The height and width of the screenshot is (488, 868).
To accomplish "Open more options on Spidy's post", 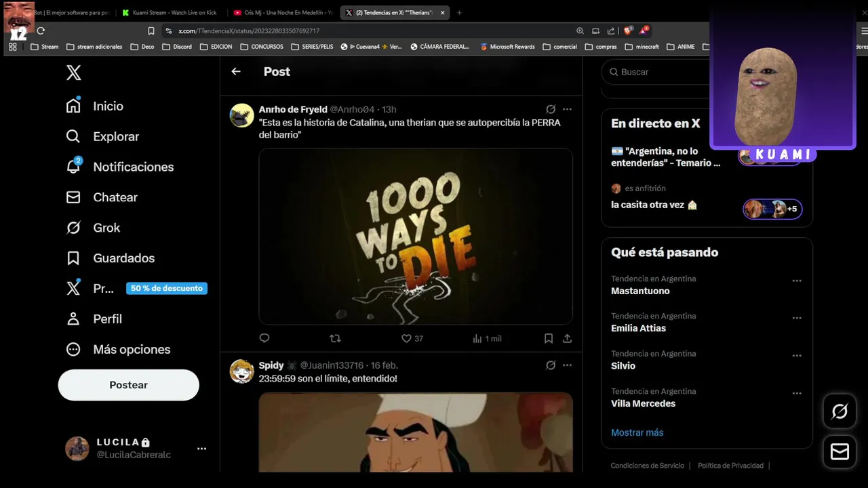I will coord(568,365).
